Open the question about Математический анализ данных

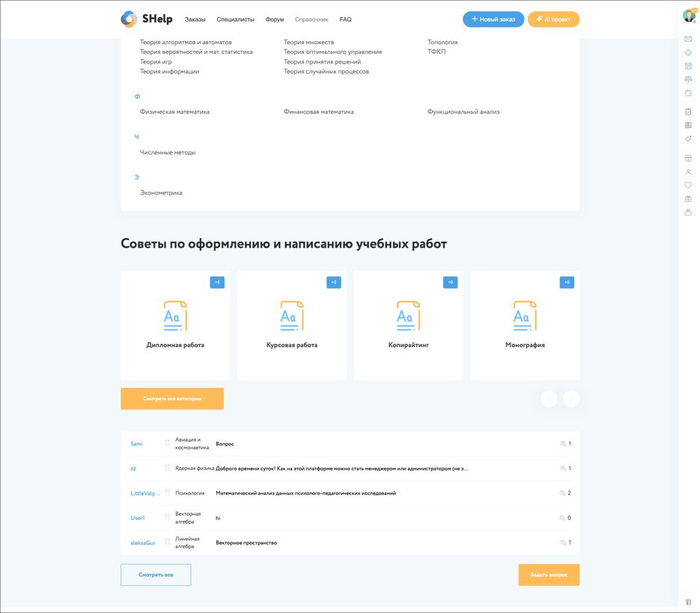[x=305, y=493]
